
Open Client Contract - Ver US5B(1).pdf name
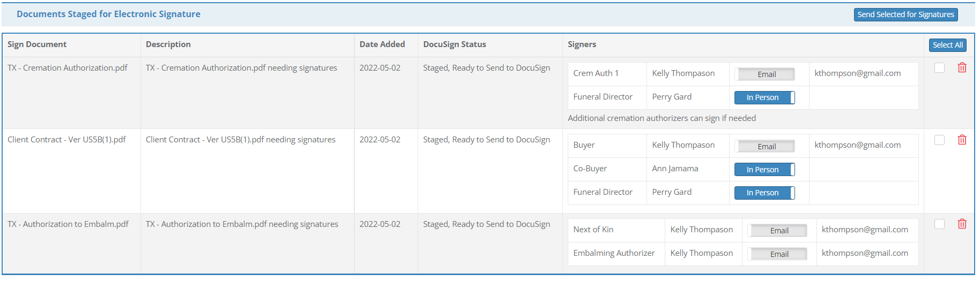click(x=66, y=140)
